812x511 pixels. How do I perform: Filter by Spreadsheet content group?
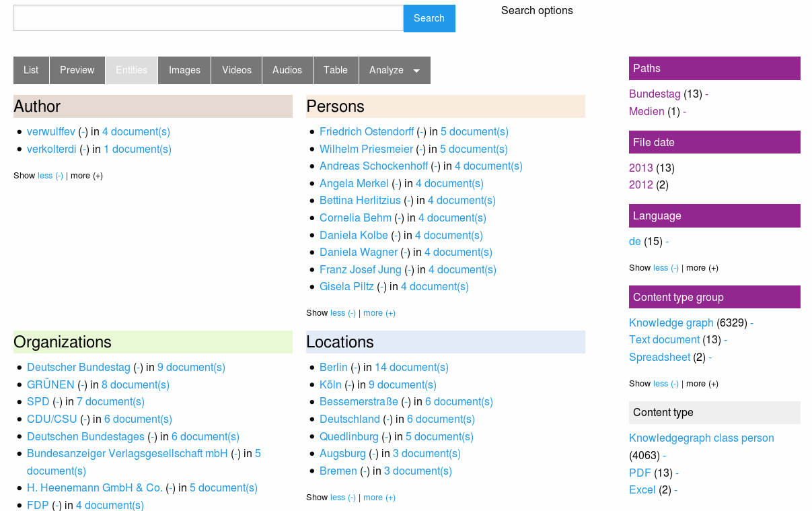coord(660,357)
